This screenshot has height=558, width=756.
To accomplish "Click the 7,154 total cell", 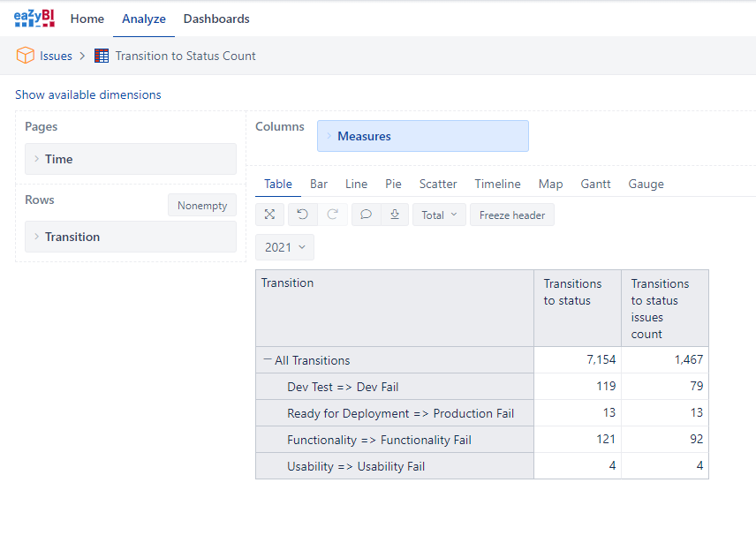I will pyautogui.click(x=578, y=360).
